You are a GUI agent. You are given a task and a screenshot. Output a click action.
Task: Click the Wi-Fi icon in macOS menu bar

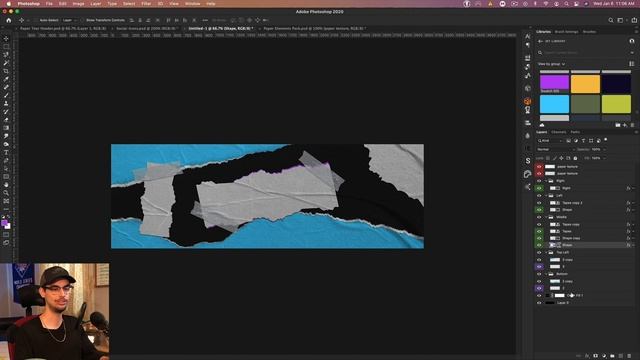pos(546,4)
